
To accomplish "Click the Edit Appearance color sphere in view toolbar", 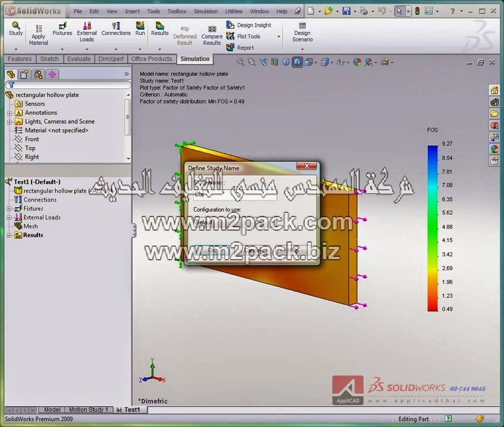I will [357, 62].
